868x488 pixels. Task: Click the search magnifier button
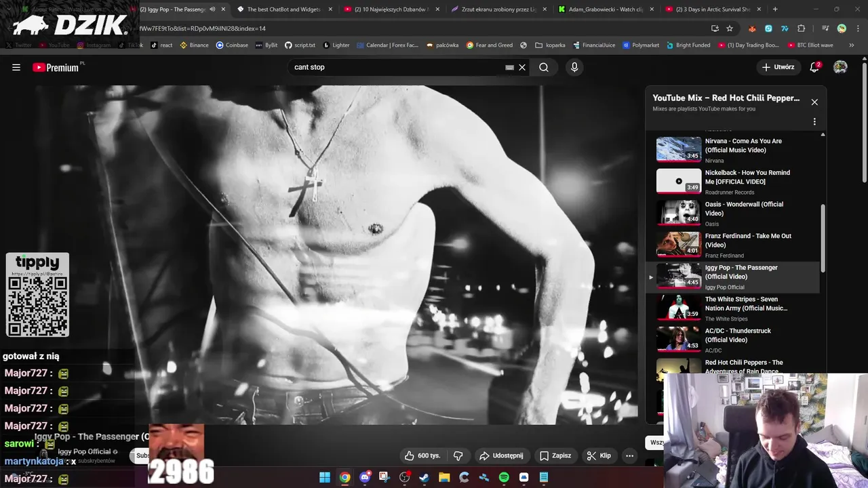[x=544, y=67]
